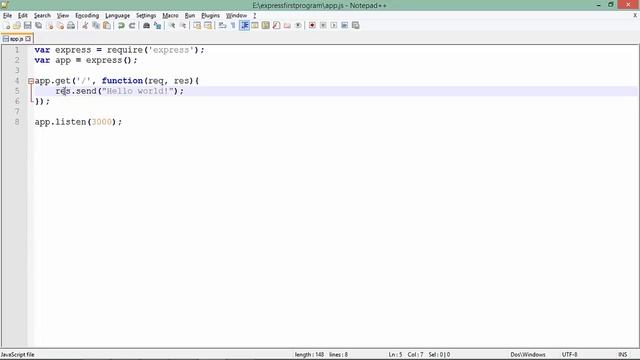Open Find with the binoculars icon
Viewport: 640px width, 360px height.
pyautogui.click(x=146, y=25)
